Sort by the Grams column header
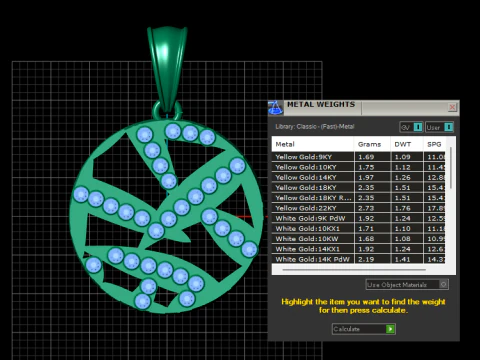Screen dimensions: 480x360 [x=372, y=144]
